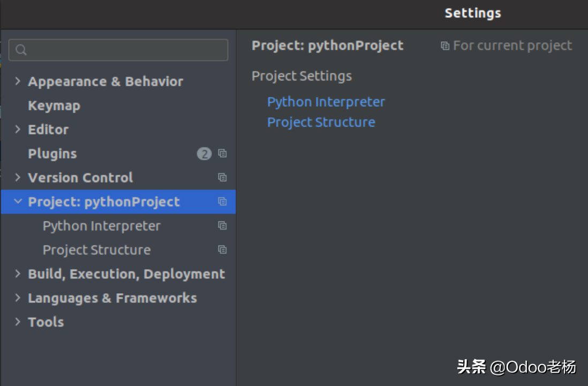Collapse the Project: pythonProject node
The image size is (588, 386).
[x=18, y=201]
